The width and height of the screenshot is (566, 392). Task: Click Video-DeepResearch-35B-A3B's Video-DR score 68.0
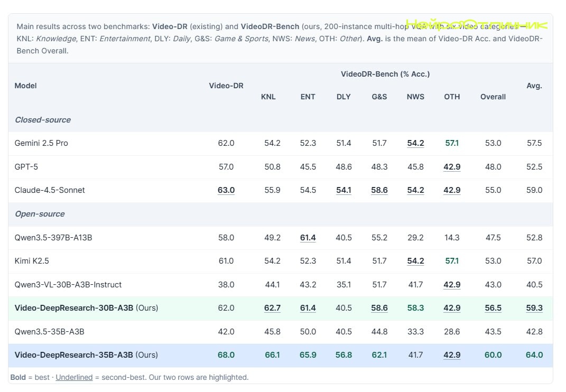226,355
